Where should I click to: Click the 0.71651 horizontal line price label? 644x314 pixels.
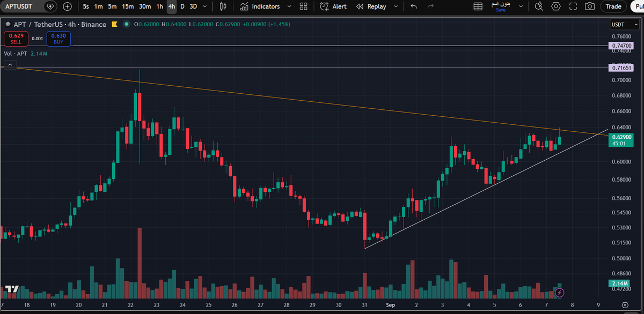point(621,68)
